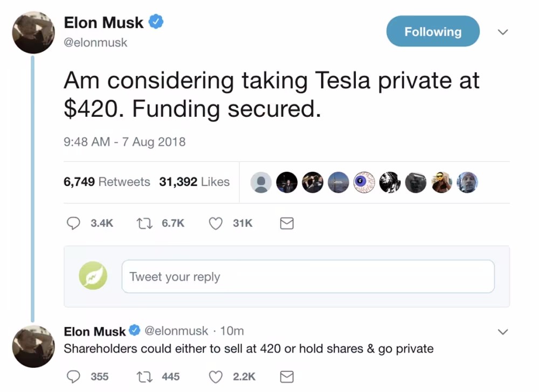Click the default gray silhouette liker avatar

(261, 183)
